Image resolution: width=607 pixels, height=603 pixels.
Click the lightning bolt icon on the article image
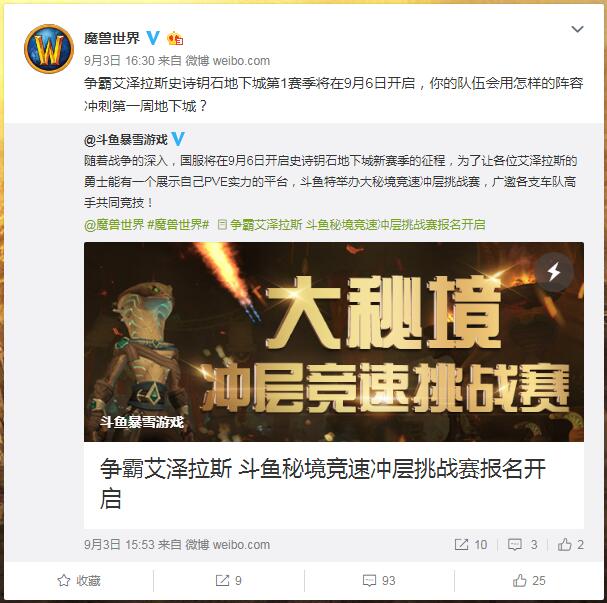554,271
